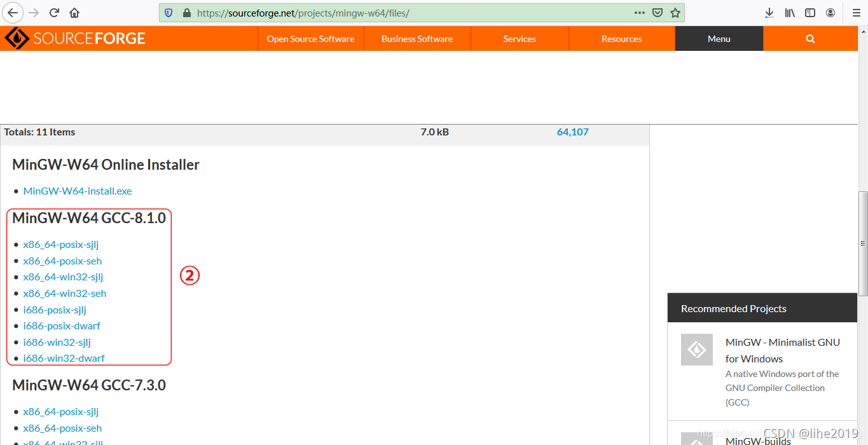
Task: Open the browser home page
Action: [x=74, y=13]
